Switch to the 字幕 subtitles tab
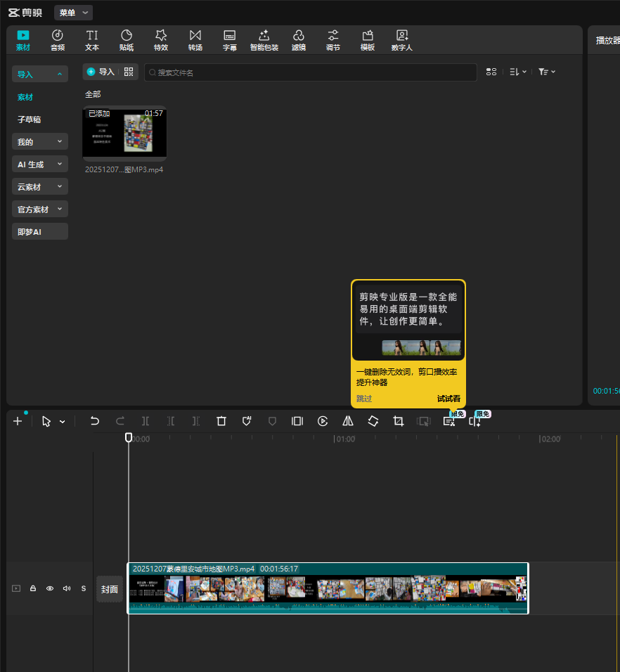The image size is (620, 672). pyautogui.click(x=230, y=40)
